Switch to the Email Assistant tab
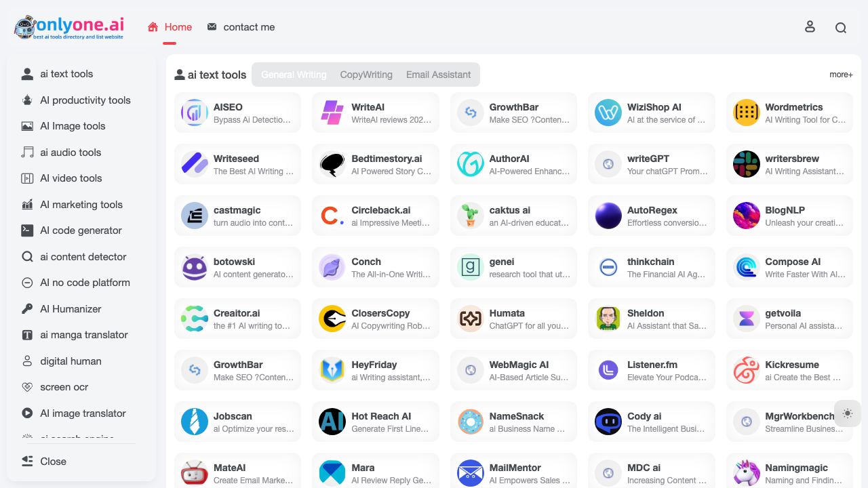This screenshot has height=488, width=868. (438, 75)
